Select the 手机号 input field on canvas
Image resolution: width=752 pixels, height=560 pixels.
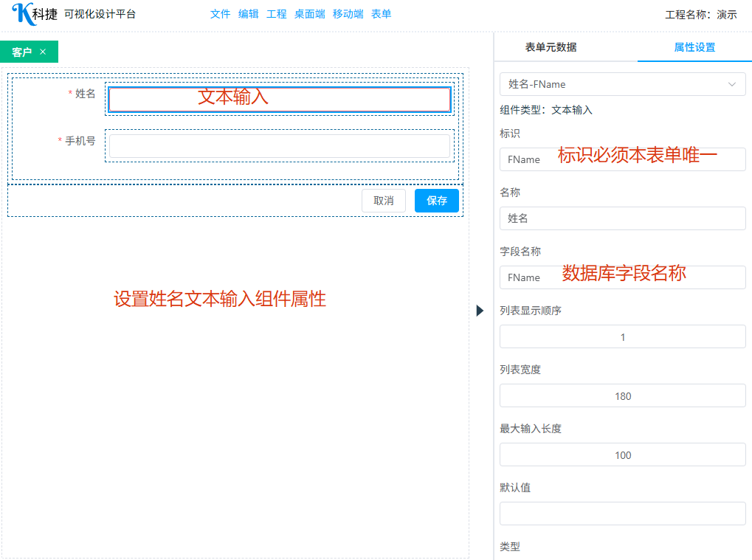279,146
